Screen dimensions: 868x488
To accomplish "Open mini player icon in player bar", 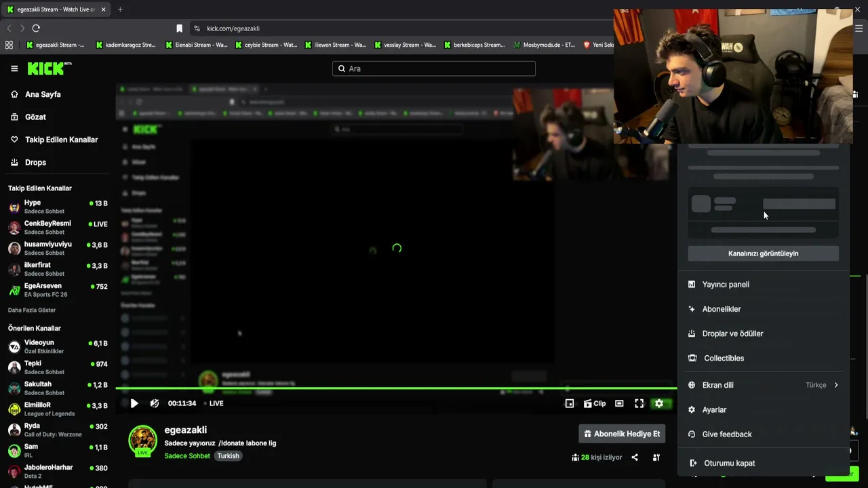I will (x=570, y=403).
